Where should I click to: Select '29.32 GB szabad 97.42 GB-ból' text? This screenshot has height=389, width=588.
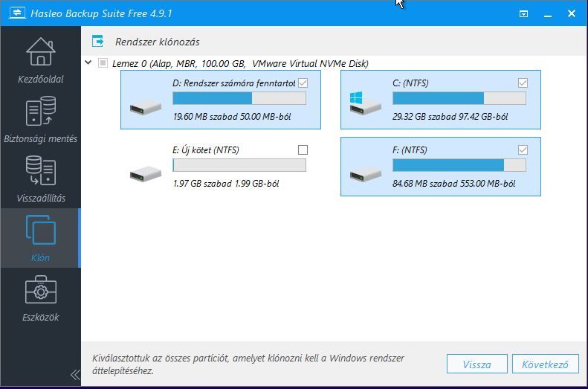pos(450,117)
